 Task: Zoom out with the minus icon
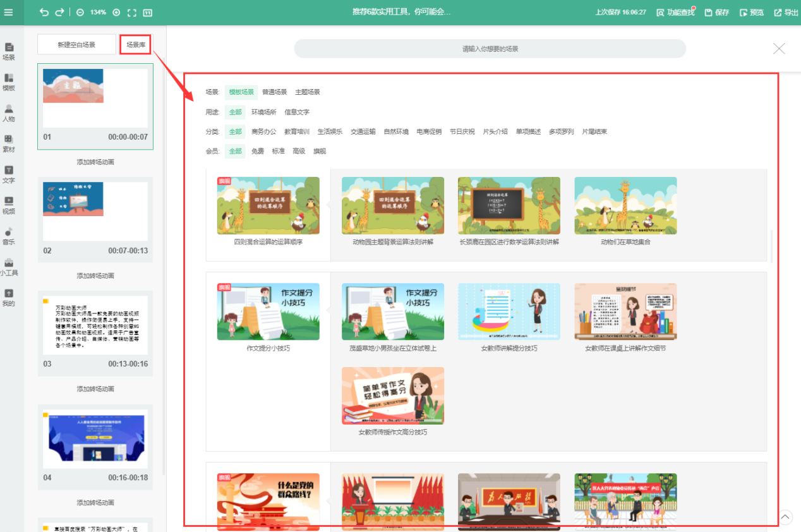[80, 13]
